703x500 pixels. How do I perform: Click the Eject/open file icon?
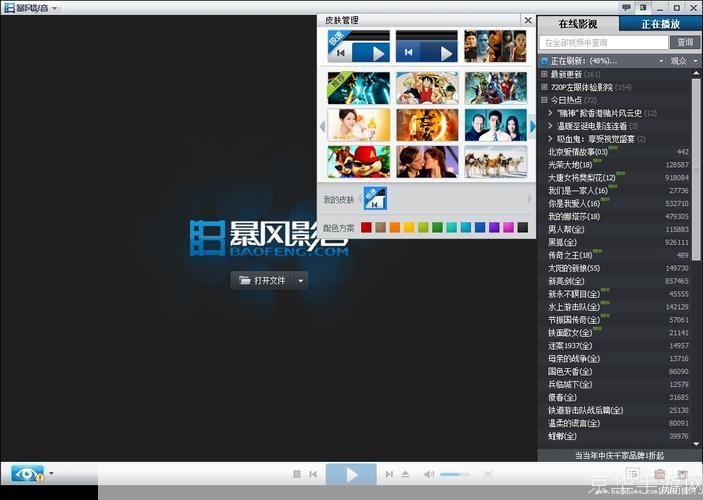405,474
